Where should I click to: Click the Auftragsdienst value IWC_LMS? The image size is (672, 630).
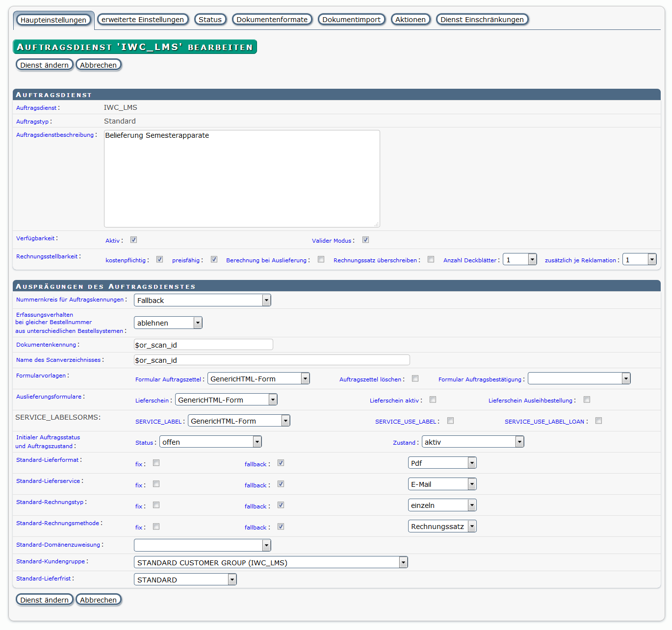121,107
